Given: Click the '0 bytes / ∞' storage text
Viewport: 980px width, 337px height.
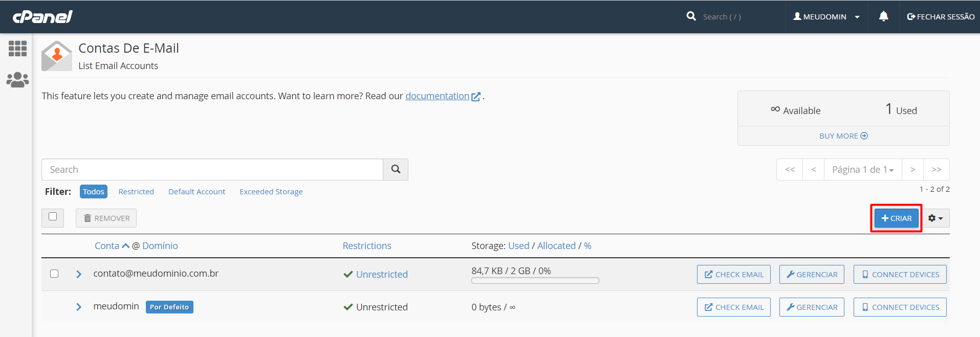Looking at the screenshot, I should click(493, 307).
